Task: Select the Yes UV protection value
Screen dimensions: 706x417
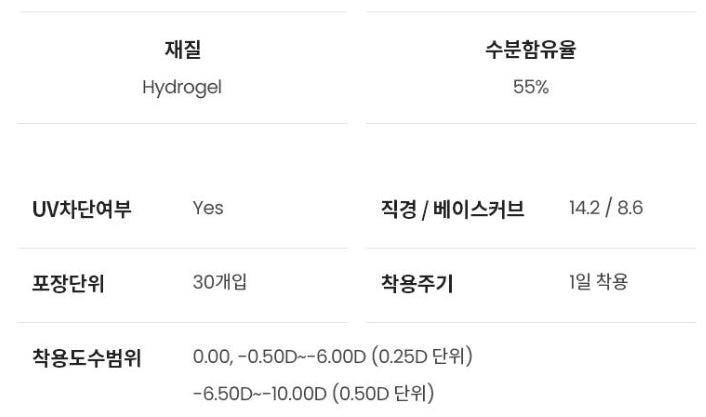Action: click(208, 208)
